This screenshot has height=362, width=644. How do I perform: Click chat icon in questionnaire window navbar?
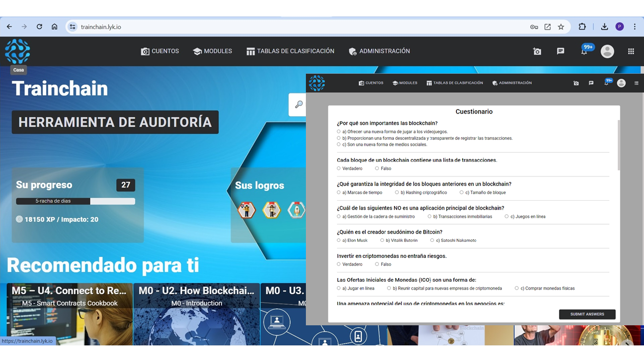tap(591, 83)
